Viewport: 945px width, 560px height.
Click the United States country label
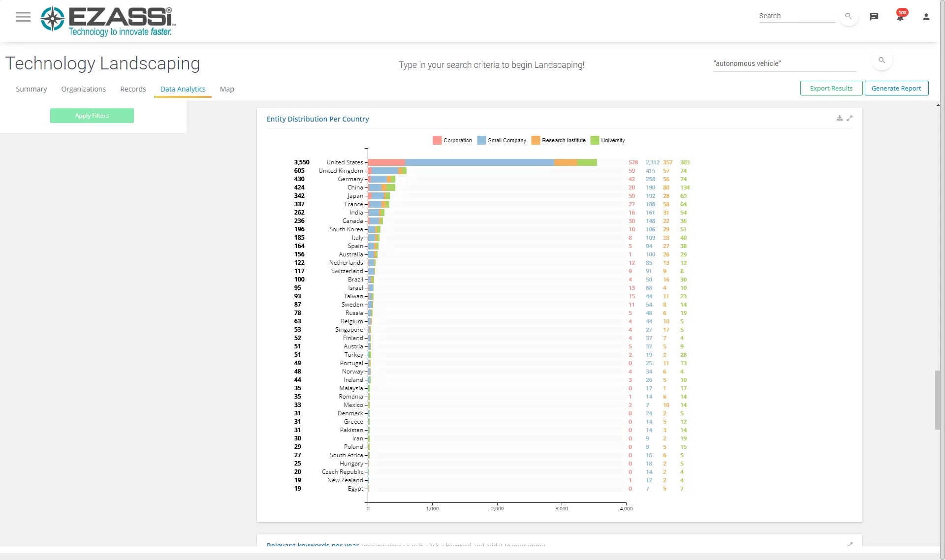click(345, 162)
